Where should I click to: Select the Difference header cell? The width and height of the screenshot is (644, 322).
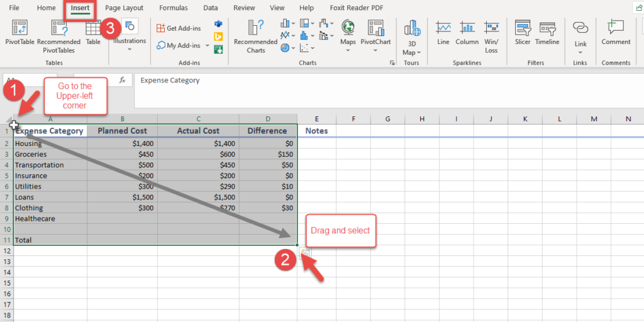(268, 131)
